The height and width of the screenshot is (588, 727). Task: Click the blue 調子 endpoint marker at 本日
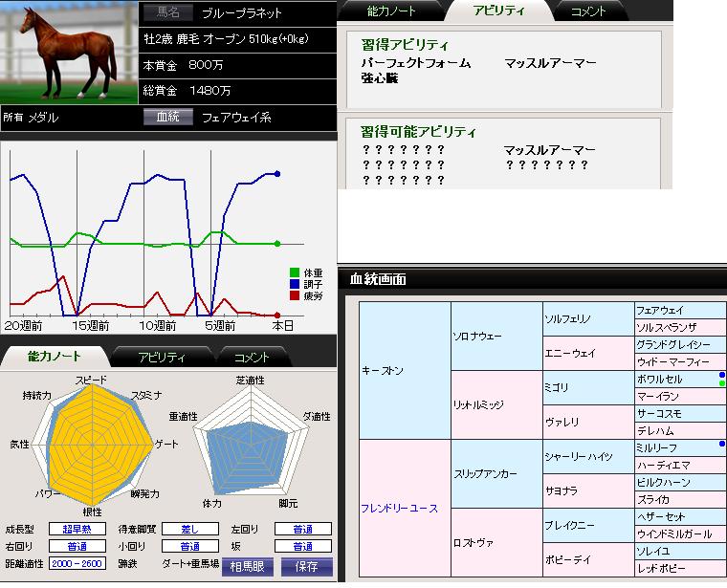point(277,174)
